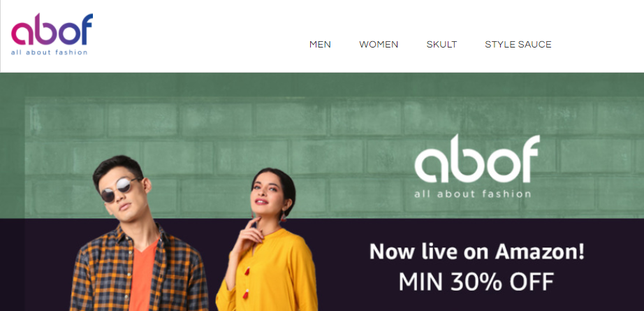Screen dimensions: 644x311
Task: Open the WOMEN menu
Action: [x=379, y=44]
